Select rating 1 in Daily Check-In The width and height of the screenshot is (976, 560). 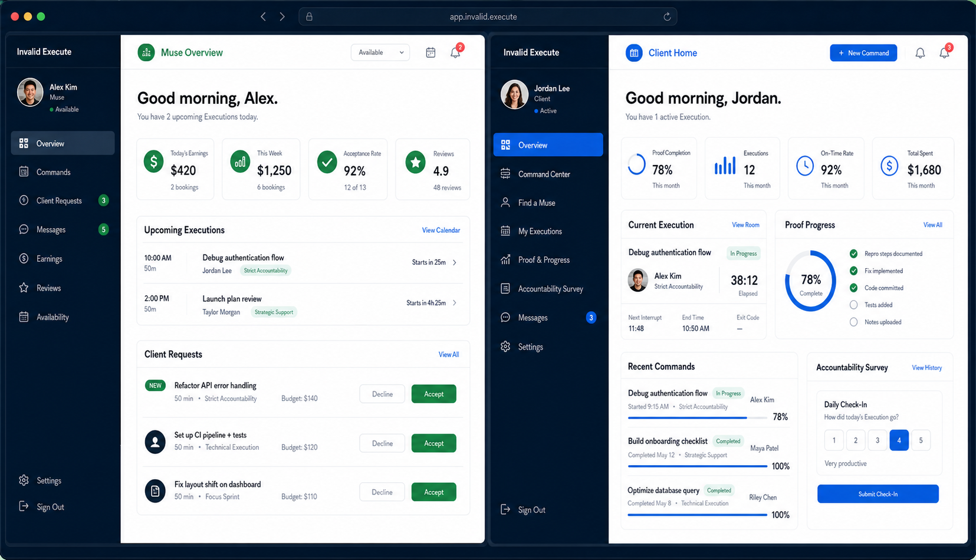[x=834, y=440]
